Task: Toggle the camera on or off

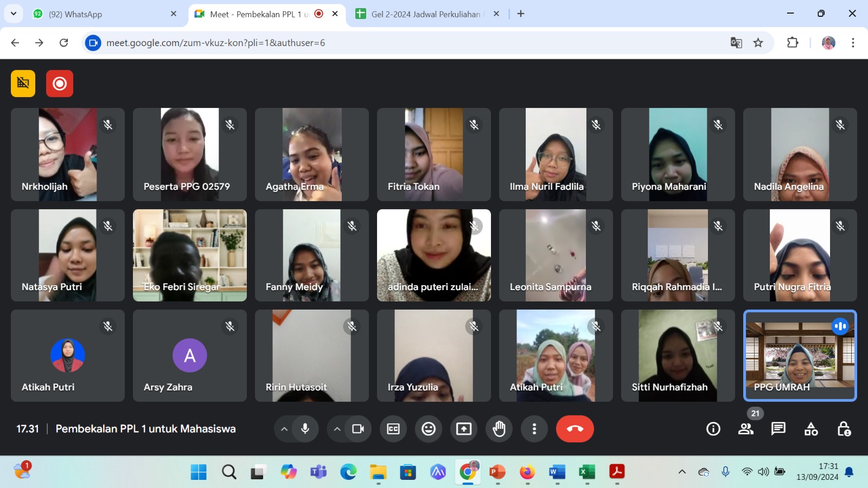Action: pos(358,429)
